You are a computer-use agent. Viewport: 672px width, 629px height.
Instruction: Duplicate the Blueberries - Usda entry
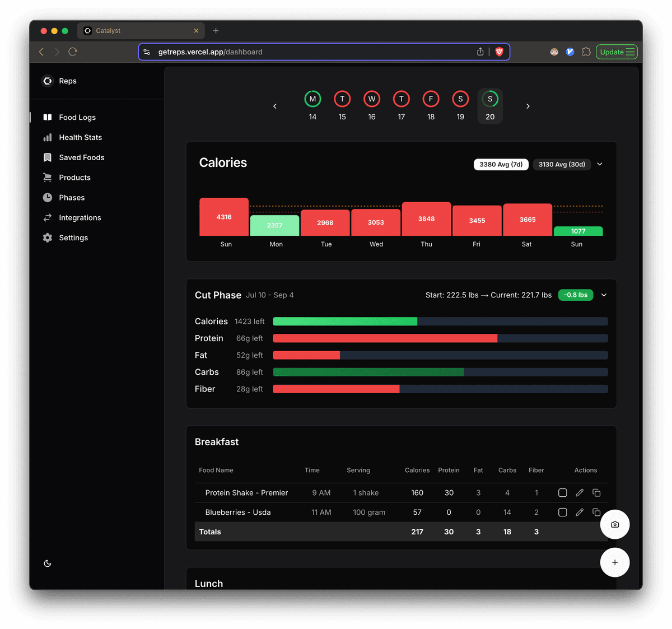[x=596, y=512]
